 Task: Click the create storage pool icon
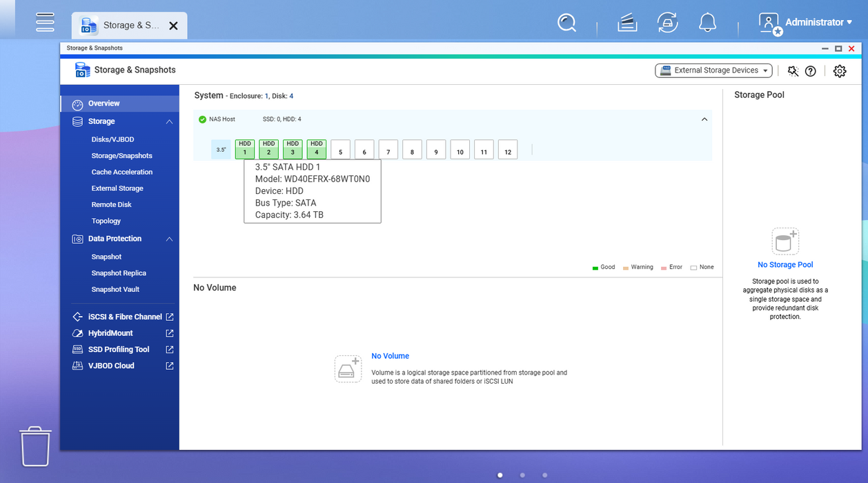(785, 241)
